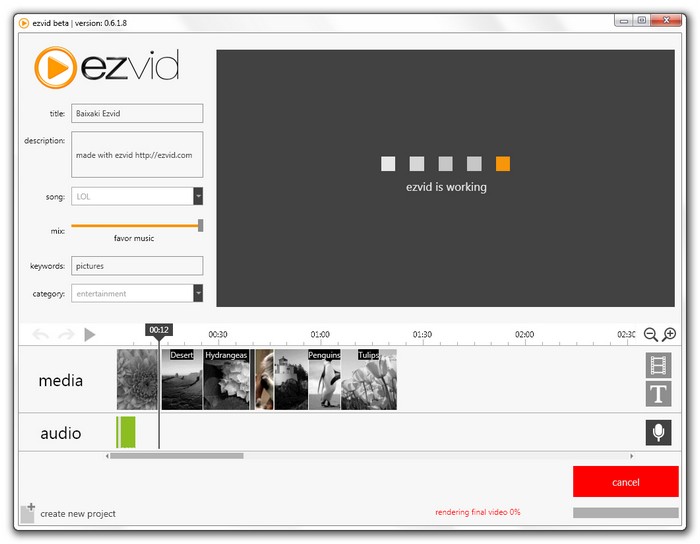700x544 pixels.
Task: Click the horizontal timeline scrollbar thumb
Action: [x=177, y=456]
